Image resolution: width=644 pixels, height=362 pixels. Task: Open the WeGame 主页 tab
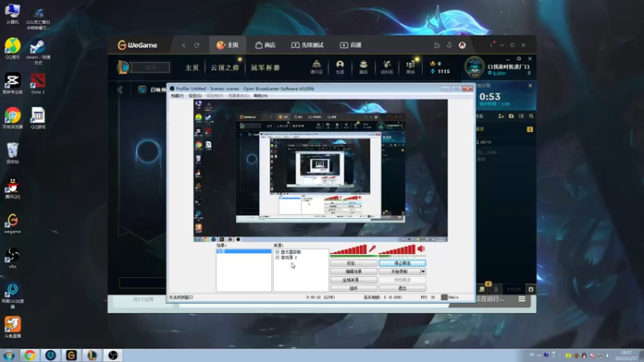coord(228,45)
